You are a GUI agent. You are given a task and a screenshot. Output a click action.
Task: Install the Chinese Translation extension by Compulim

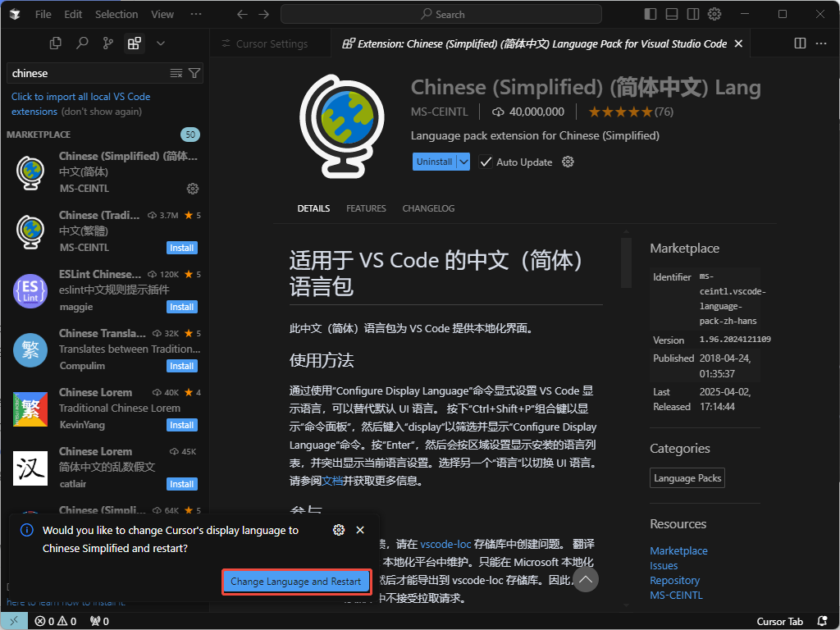coord(182,366)
